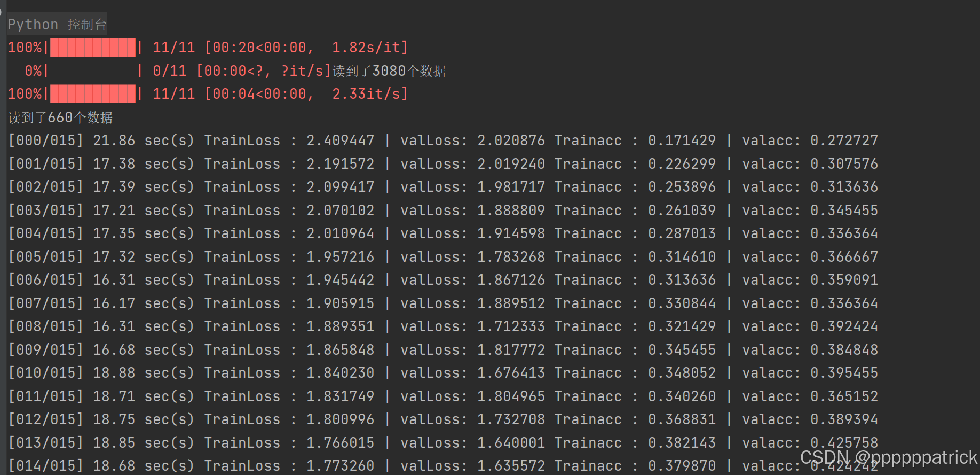Click epoch label [011/015]
Viewport: 980px width, 475px height.
46,396
